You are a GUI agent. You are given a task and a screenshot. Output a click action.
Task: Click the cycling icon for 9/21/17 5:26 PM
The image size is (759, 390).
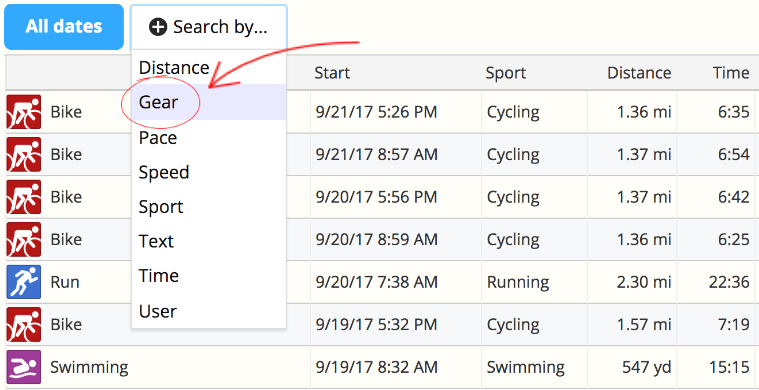(24, 112)
